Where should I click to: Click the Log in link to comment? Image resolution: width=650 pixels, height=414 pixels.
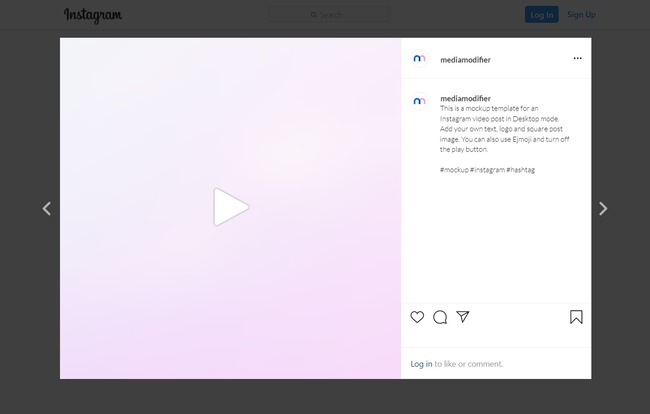coord(421,364)
